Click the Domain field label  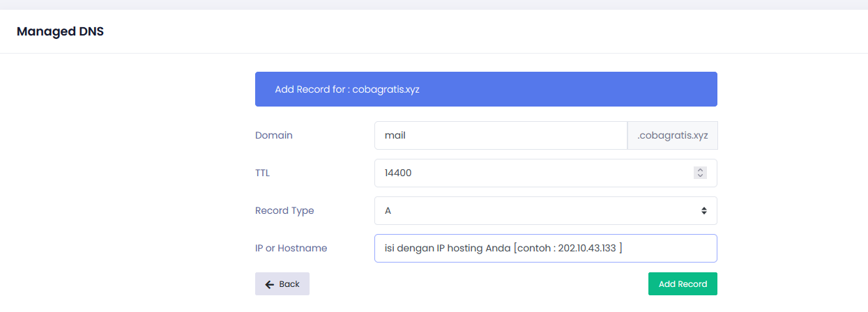tap(274, 136)
